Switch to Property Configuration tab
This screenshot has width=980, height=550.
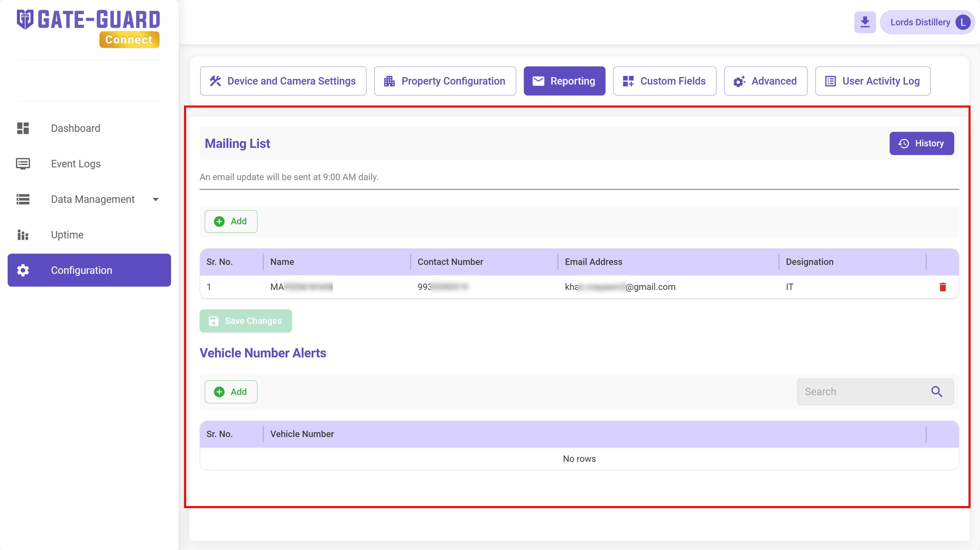click(445, 81)
